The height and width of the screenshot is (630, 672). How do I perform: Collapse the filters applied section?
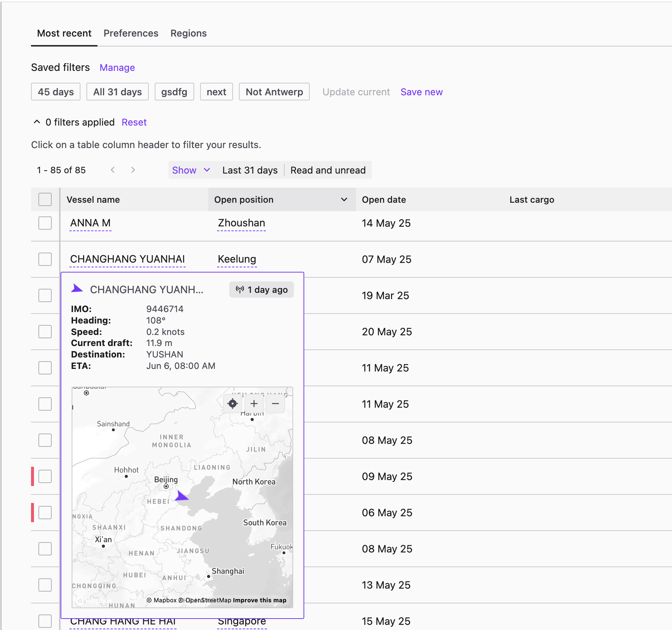tap(37, 122)
